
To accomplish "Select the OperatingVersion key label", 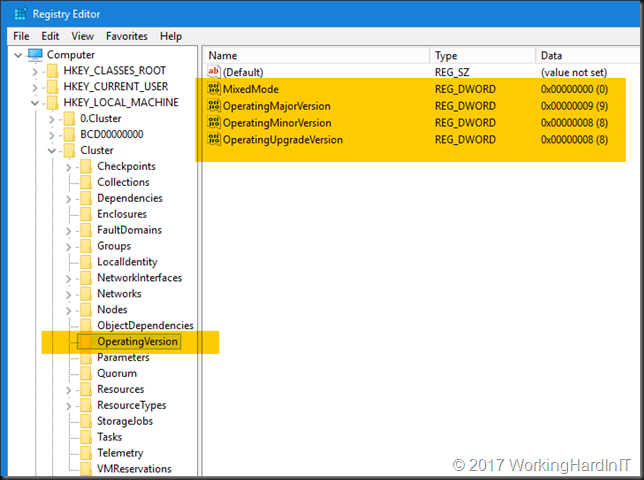I will click(x=137, y=342).
